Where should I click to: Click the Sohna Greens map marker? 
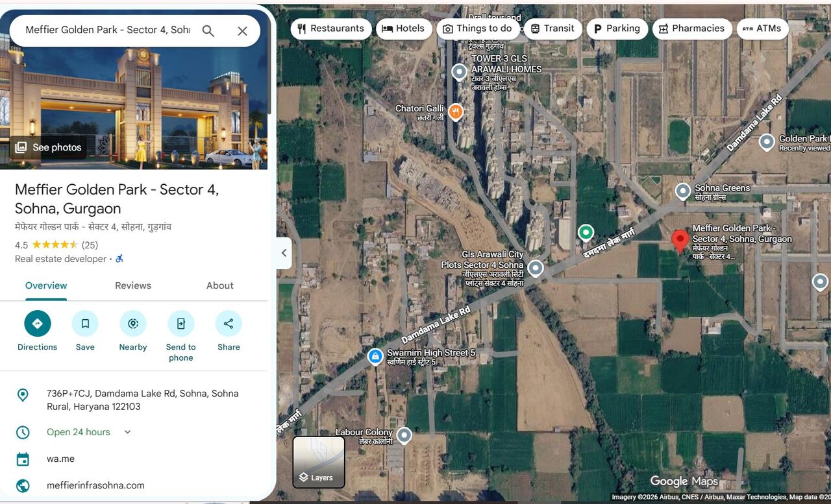pos(682,191)
